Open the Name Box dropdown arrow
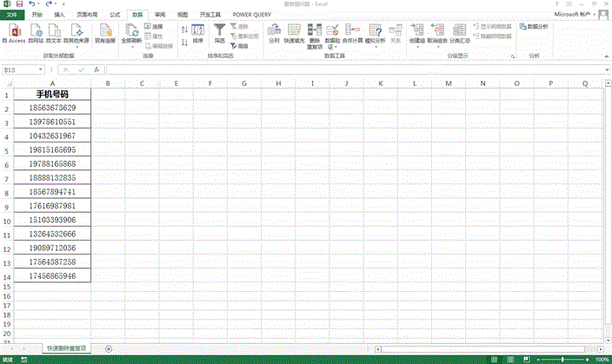Screen dimensions: 612x364 [41, 69]
